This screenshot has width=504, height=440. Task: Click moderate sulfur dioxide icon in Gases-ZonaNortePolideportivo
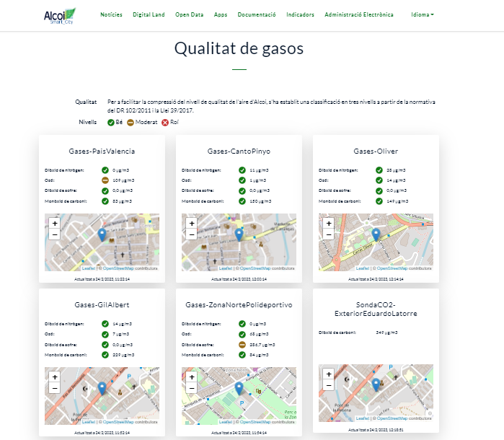coord(242,345)
